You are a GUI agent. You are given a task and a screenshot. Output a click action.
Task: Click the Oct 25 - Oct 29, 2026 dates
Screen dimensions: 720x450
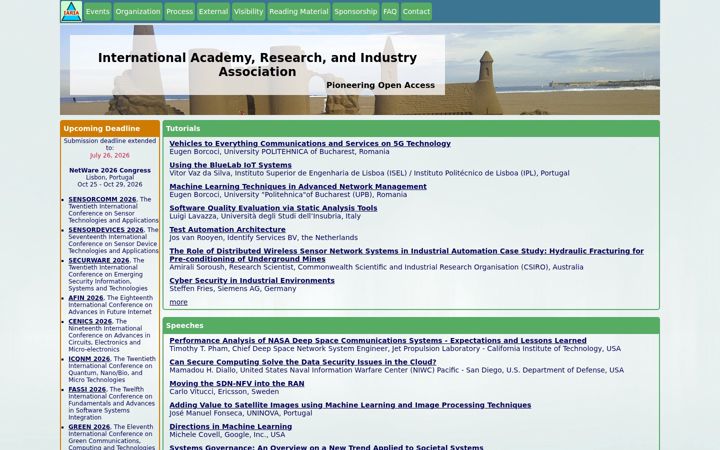coord(110,185)
